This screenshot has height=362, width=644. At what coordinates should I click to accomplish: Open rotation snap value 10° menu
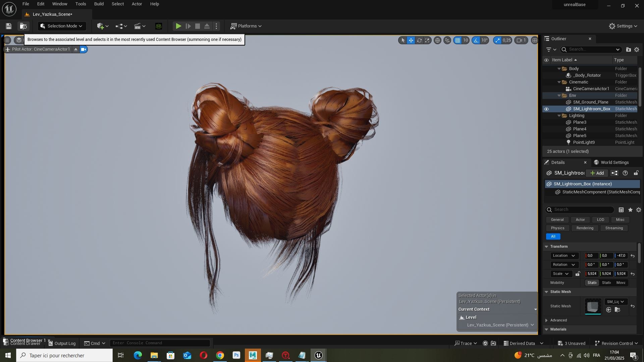(485, 40)
